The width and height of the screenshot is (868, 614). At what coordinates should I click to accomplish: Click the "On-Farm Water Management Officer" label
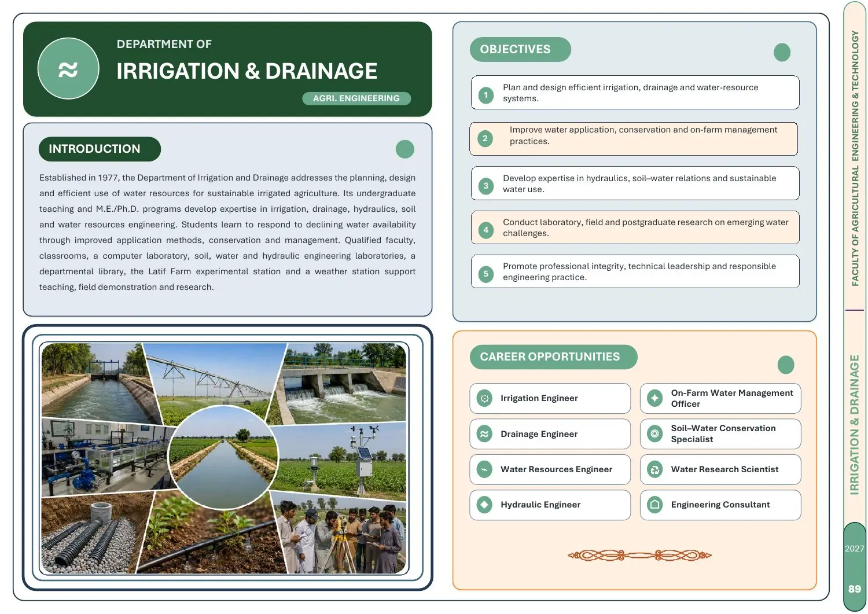point(732,398)
